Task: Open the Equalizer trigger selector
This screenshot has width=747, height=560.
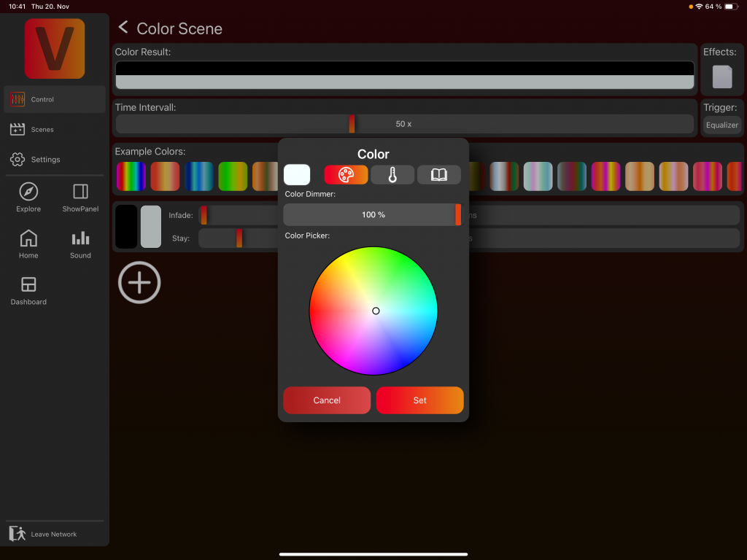Action: click(x=721, y=125)
